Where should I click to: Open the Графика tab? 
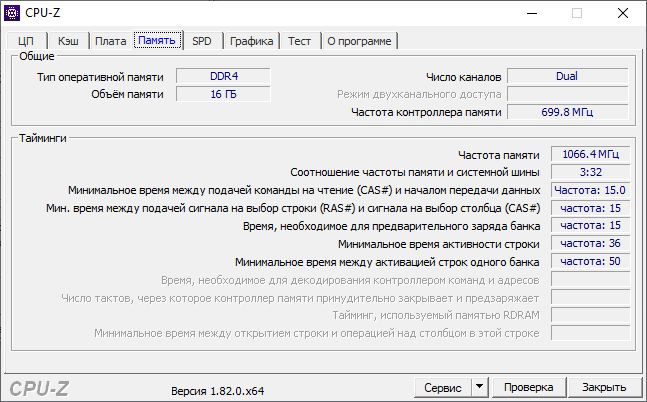(x=251, y=41)
